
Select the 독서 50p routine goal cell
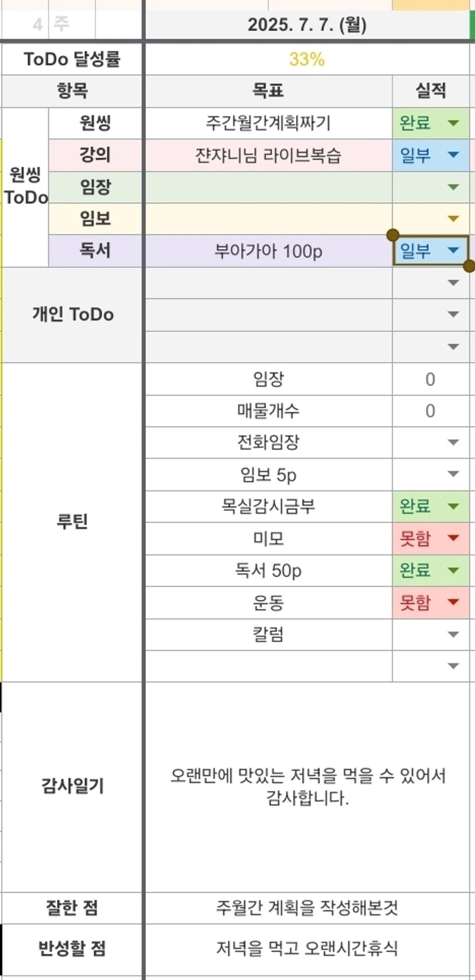[269, 571]
